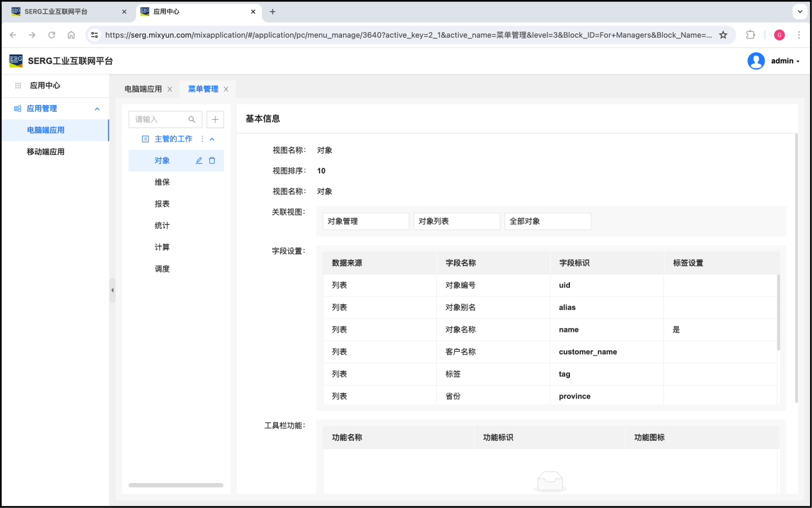The image size is (812, 508).
Task: Select the 维保 menu item
Action: (162, 183)
